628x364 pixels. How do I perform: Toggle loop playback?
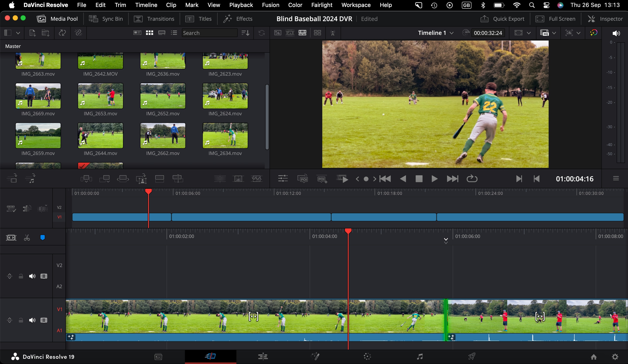click(472, 179)
